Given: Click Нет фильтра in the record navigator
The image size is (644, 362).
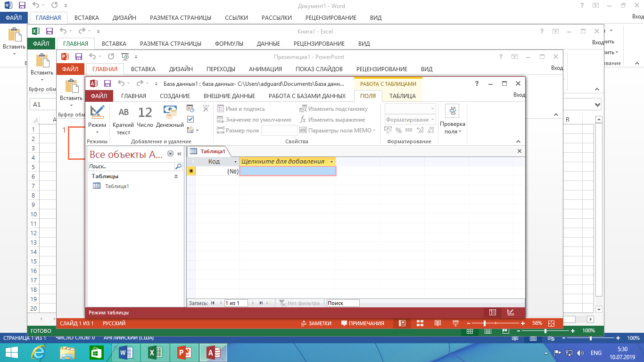Looking at the screenshot, I should click(299, 303).
